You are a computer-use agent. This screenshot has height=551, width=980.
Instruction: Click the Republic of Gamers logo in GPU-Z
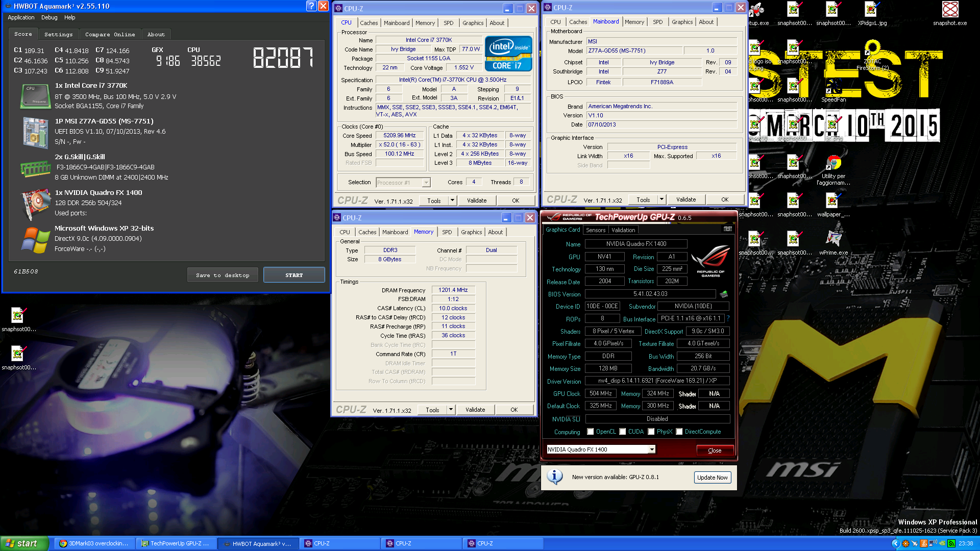point(710,261)
